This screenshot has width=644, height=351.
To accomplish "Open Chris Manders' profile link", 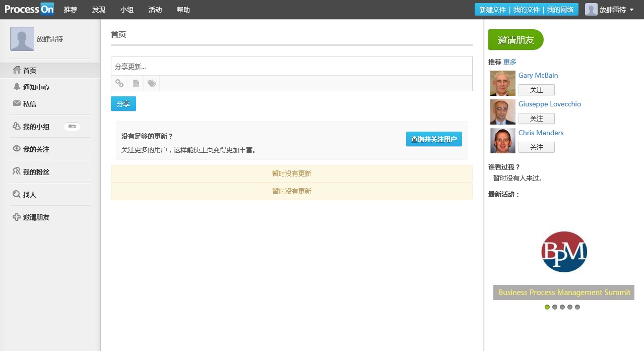I will point(541,133).
